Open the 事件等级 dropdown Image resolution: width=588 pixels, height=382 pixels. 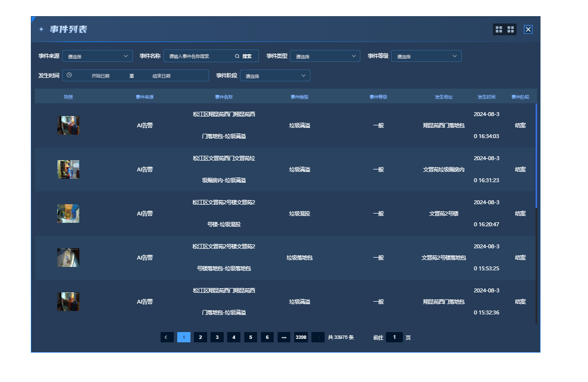(426, 56)
